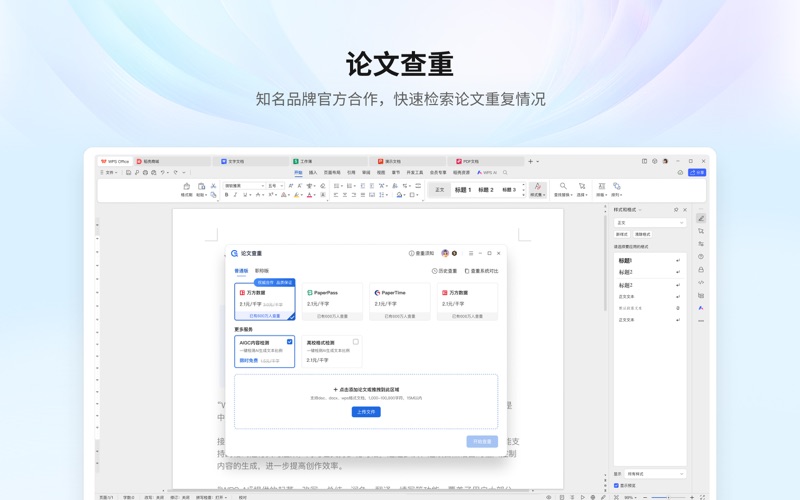This screenshot has width=800, height=500.
Task: Click the Format Painter brush icon in ribbon
Action: [x=187, y=186]
